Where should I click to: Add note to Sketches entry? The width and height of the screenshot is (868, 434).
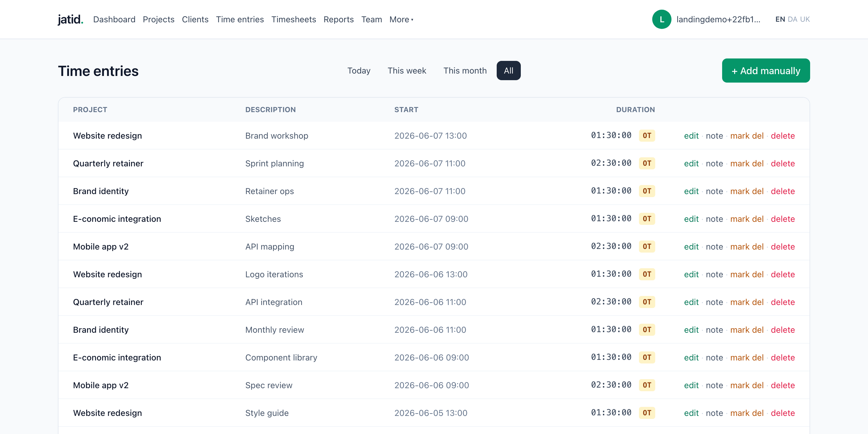click(714, 219)
